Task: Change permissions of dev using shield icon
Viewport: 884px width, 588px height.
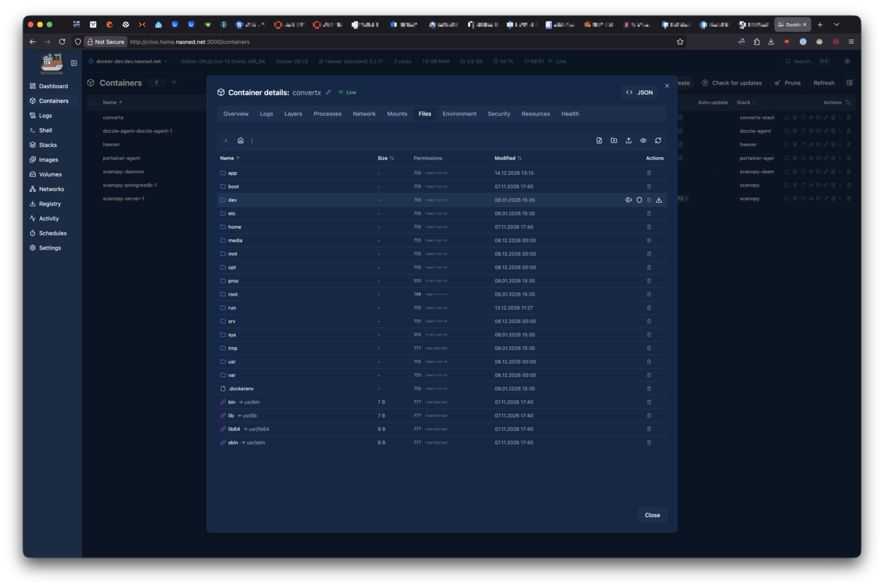Action: [x=639, y=200]
